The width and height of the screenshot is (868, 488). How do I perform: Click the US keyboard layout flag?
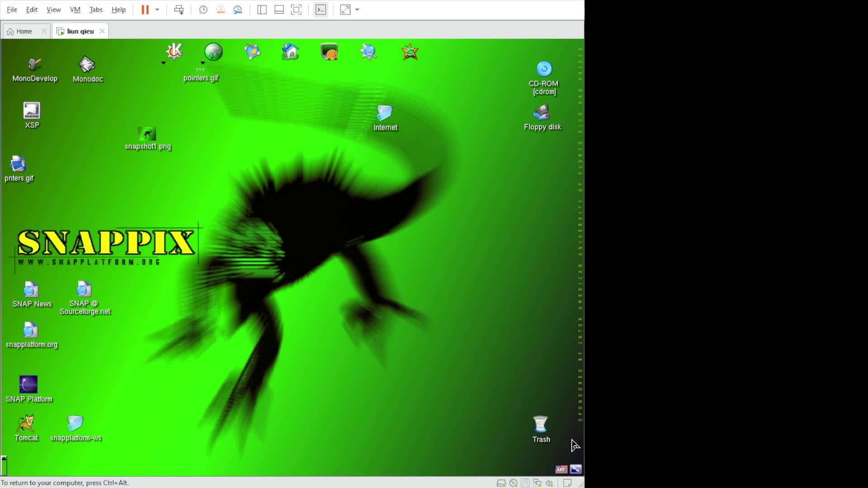click(x=561, y=469)
